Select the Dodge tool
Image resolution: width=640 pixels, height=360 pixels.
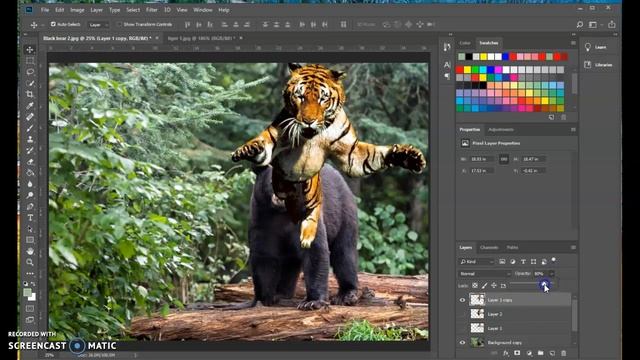click(x=30, y=195)
